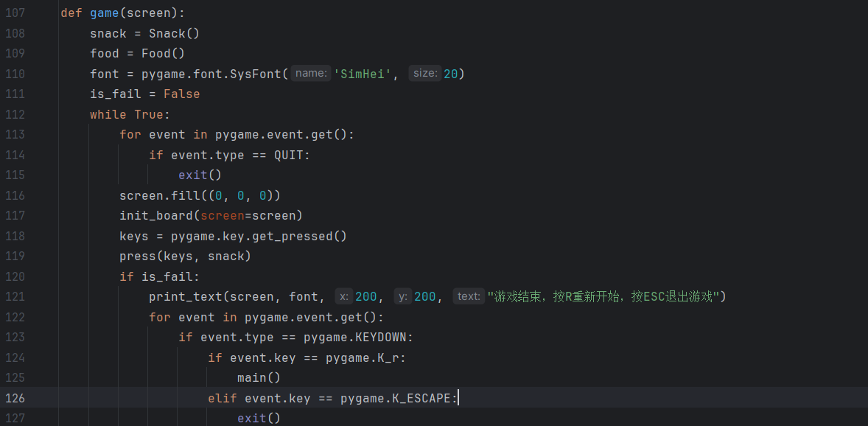Click the 'x:' parameter hint
Viewport: 868px width, 426px height.
pos(344,297)
